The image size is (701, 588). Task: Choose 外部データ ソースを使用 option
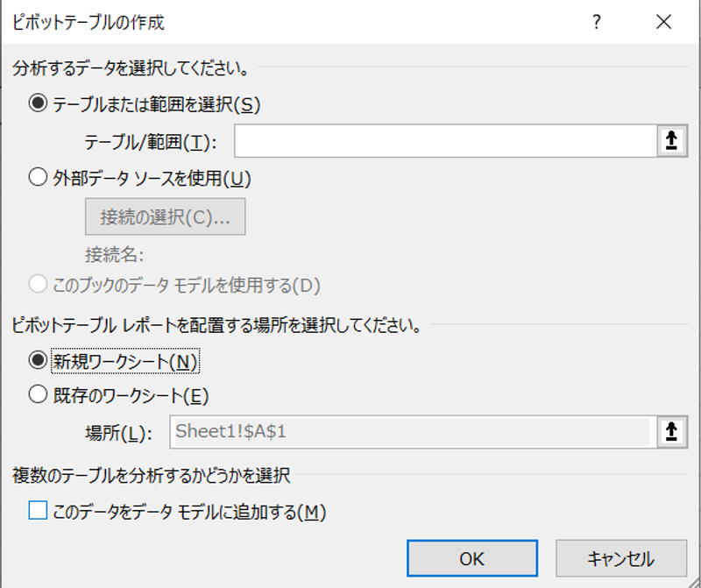38,178
